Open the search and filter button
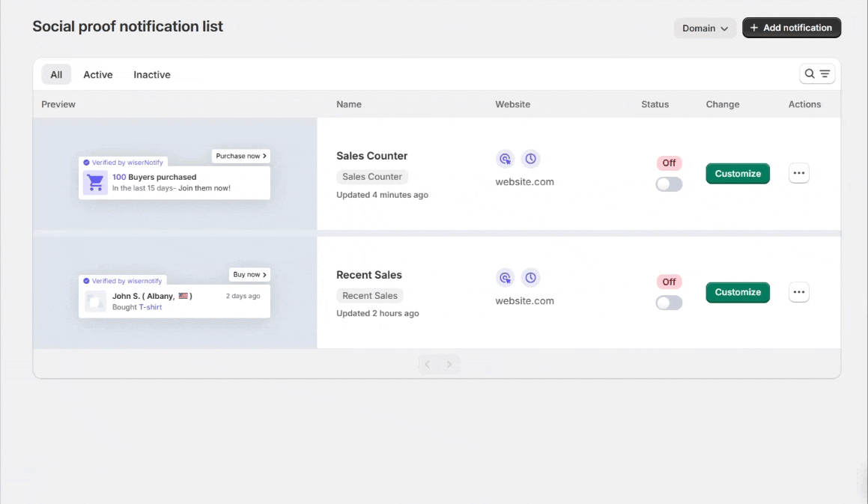The width and height of the screenshot is (868, 504). click(x=817, y=73)
